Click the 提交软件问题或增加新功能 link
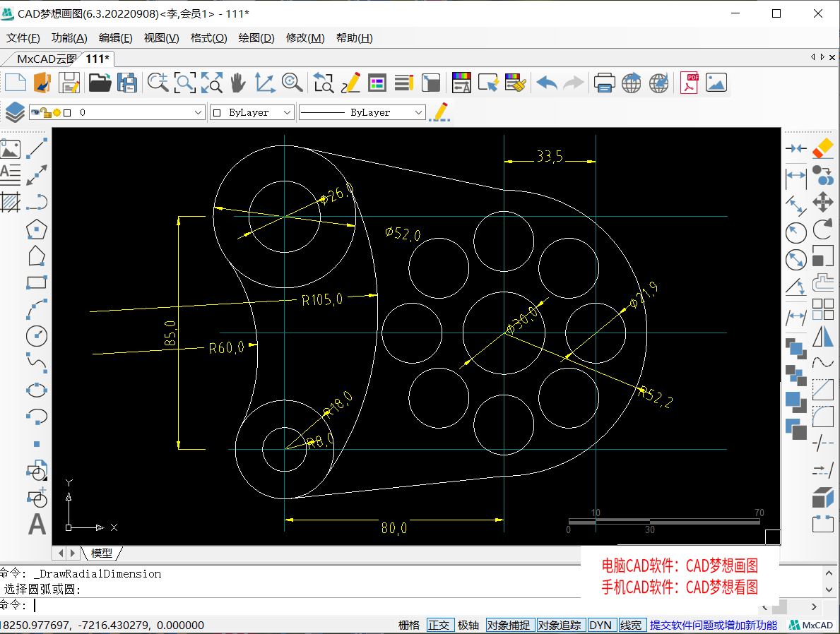Viewport: 840px width, 634px height. [x=713, y=625]
